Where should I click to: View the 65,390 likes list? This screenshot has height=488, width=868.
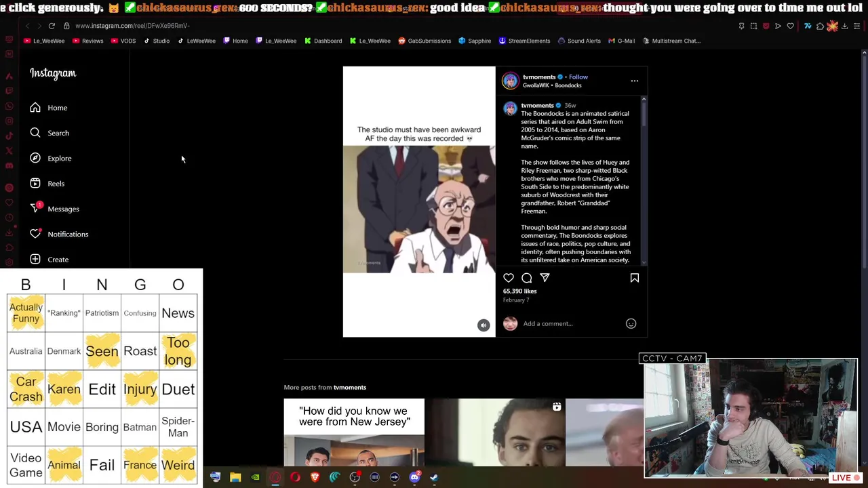[x=519, y=291]
